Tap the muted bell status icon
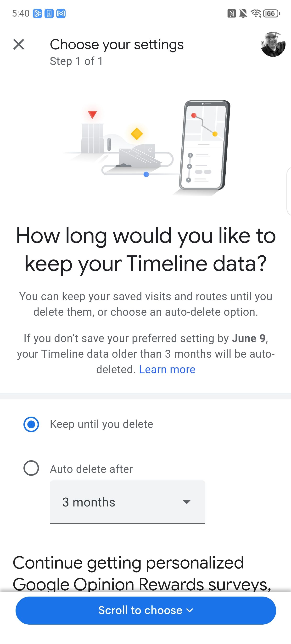 (243, 13)
